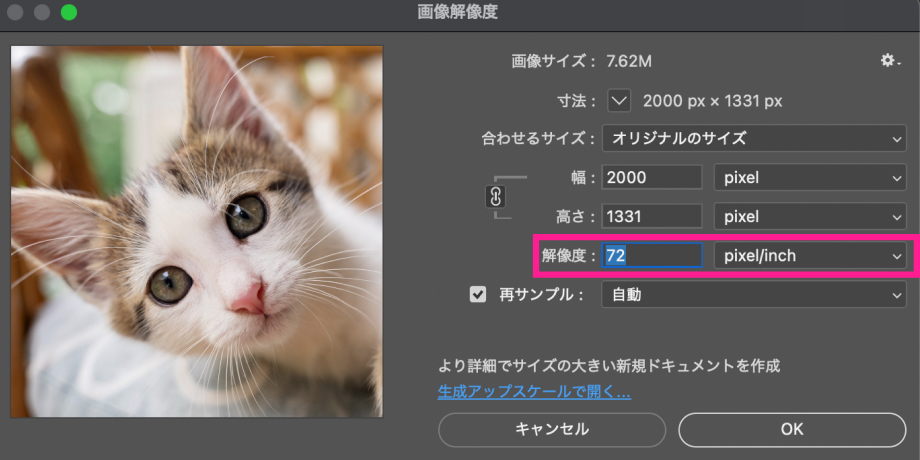Open the 合わせるサイズ preset dropdown
This screenshot has height=460, width=920.
(753, 138)
